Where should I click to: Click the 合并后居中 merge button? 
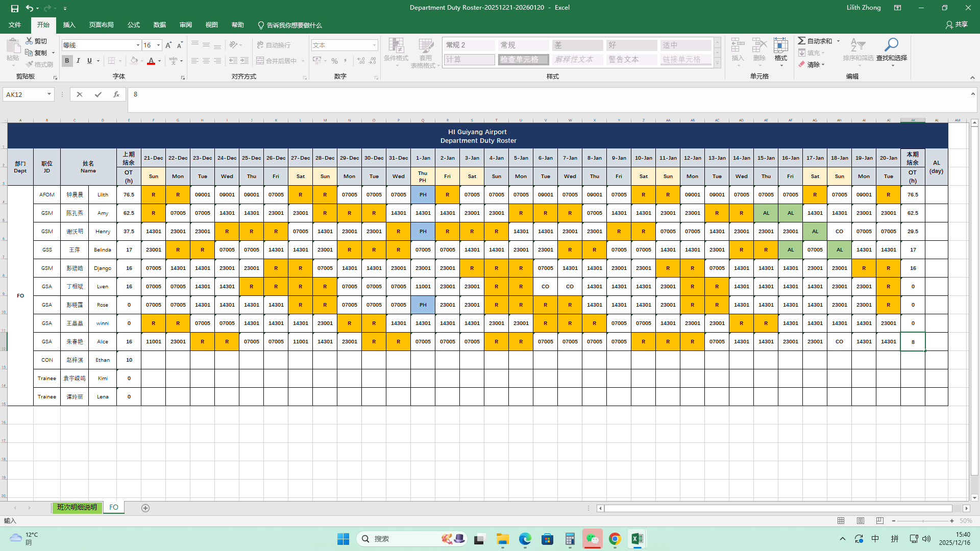click(277, 61)
